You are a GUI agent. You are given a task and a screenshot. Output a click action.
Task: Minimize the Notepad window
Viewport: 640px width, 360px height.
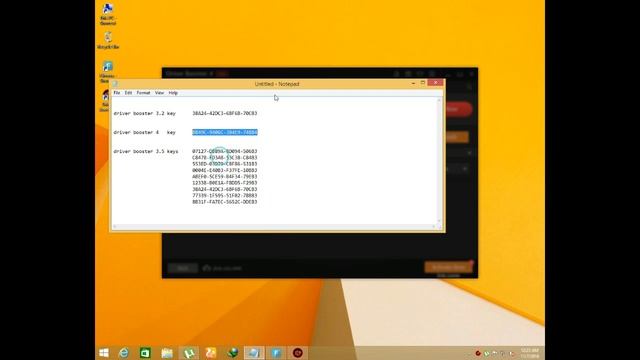pyautogui.click(x=413, y=83)
